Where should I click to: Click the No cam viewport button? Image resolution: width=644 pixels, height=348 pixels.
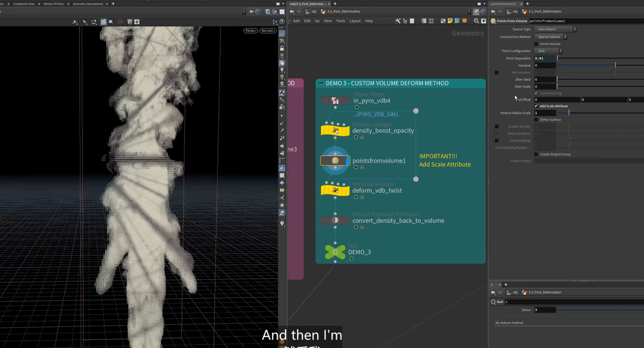268,31
